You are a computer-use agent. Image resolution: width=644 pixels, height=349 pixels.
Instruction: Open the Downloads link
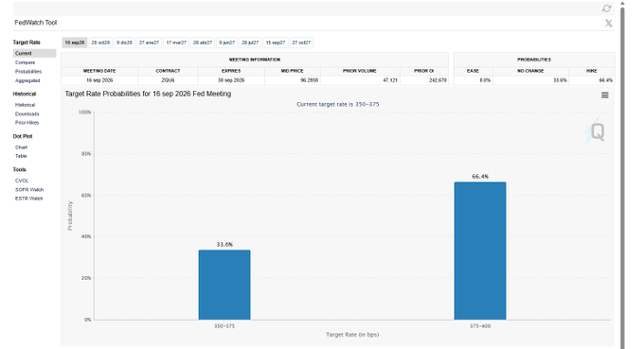27,114
